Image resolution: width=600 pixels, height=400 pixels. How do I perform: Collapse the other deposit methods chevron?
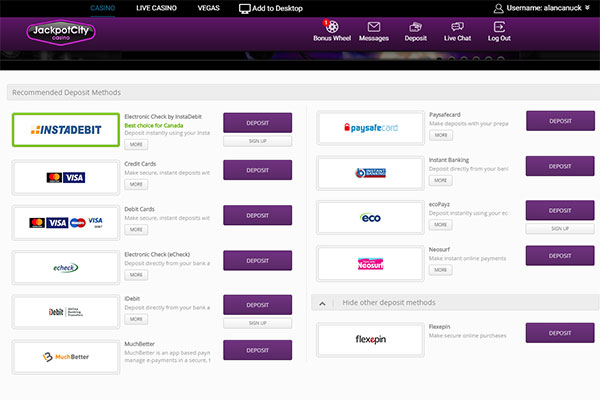tap(322, 304)
